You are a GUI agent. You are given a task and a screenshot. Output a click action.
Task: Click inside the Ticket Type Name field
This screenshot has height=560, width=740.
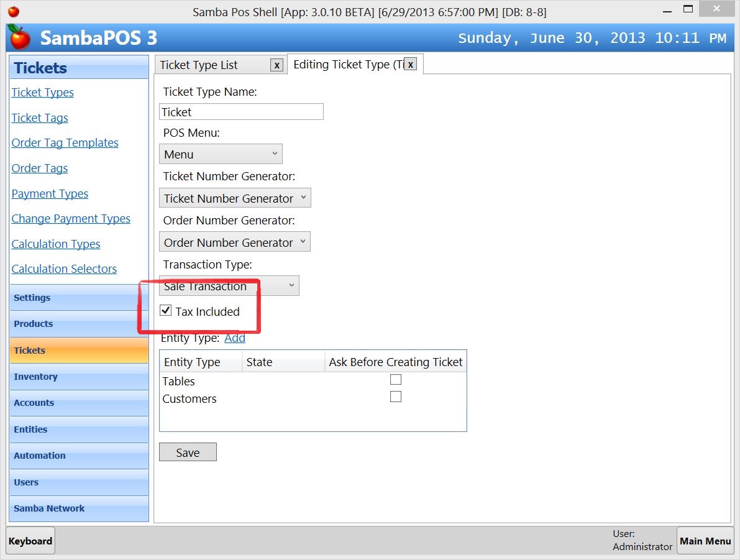[241, 111]
